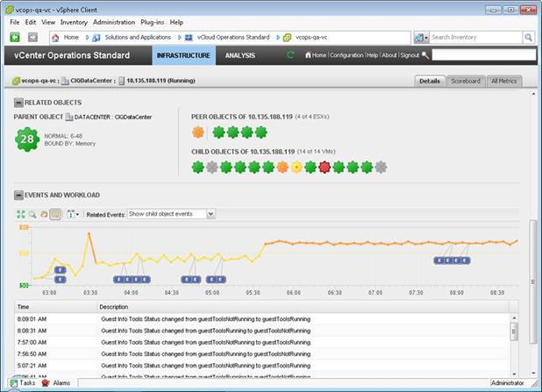Select the orange peer object health badge

click(198, 132)
